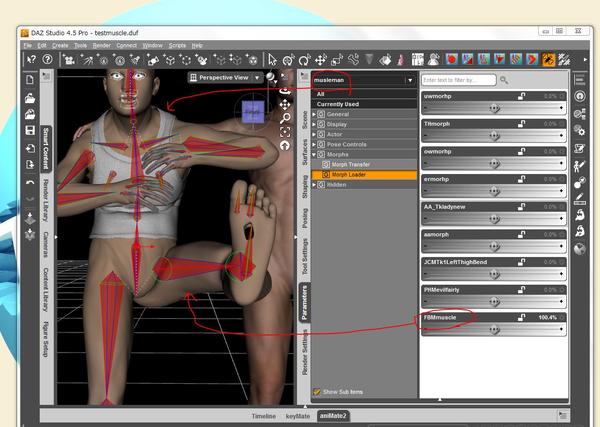Image resolution: width=600 pixels, height=427 pixels.
Task: Uncheck the Show Sub Items checkbox
Action: [317, 391]
